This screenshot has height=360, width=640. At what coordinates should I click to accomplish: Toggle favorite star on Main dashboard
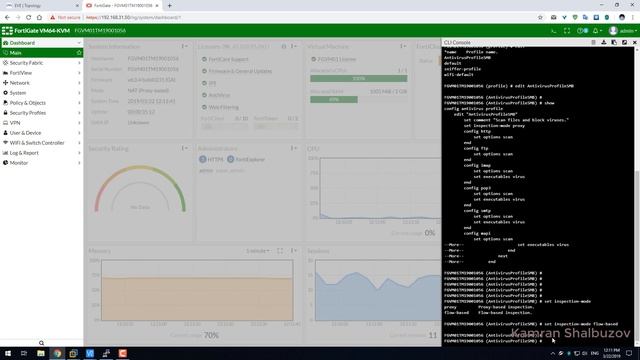pyautogui.click(x=79, y=53)
